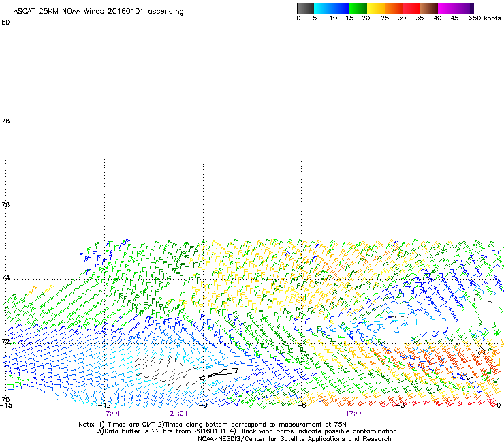
Task: Click the longitude label '-6' on bottom axis
Action: [302, 406]
